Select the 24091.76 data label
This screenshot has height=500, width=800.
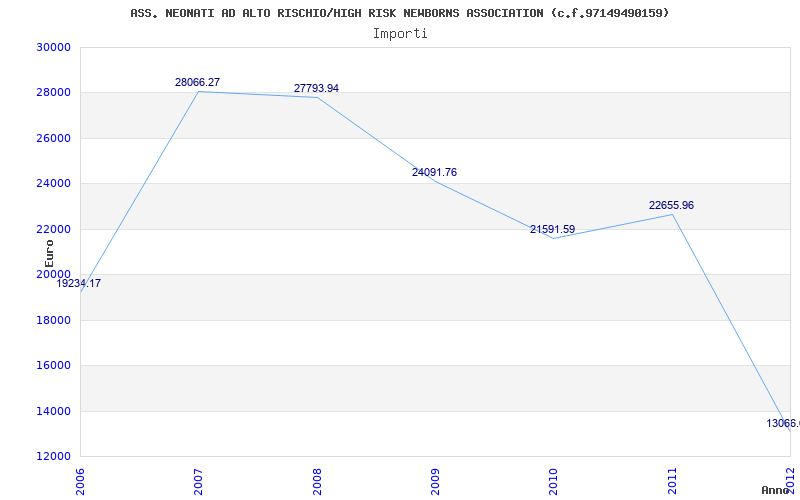[434, 172]
